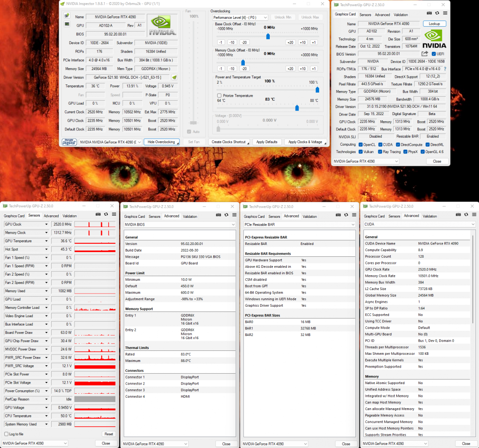Toggle the UEFI checkbox in GPU-Z

click(433, 54)
